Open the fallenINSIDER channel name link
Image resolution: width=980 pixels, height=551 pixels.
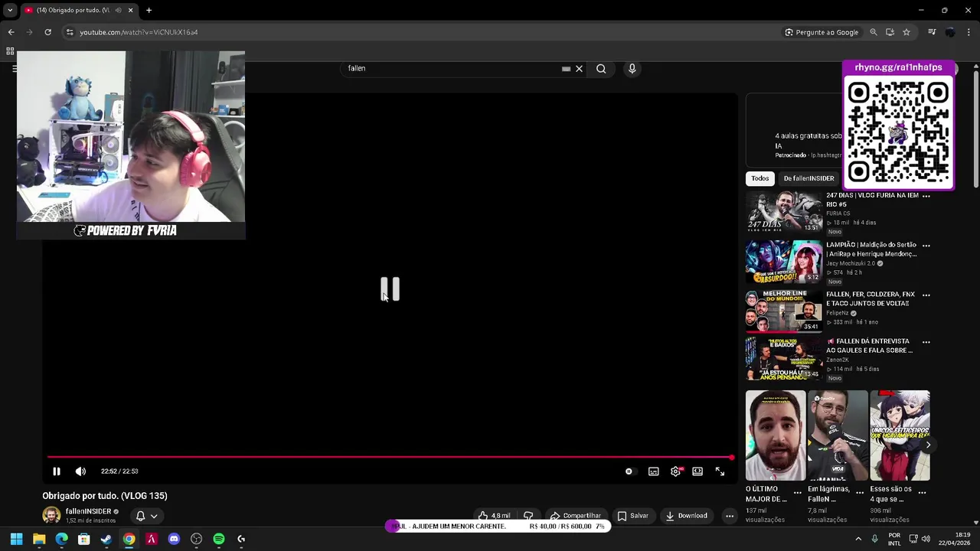pos(88,511)
